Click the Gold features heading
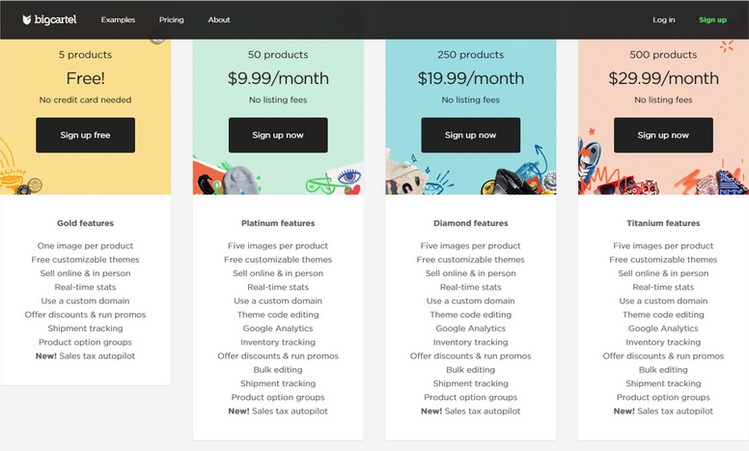The image size is (749, 451). coord(86,223)
